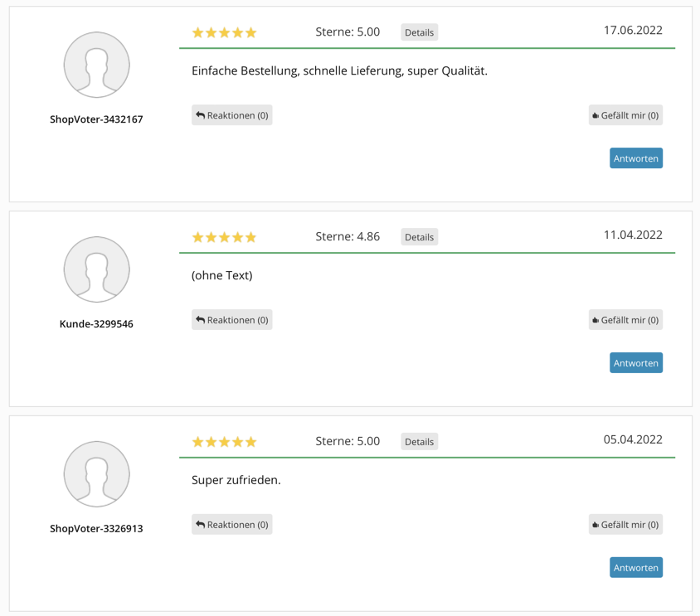Click the star rating on the 05.04.2022 review

coord(224,443)
